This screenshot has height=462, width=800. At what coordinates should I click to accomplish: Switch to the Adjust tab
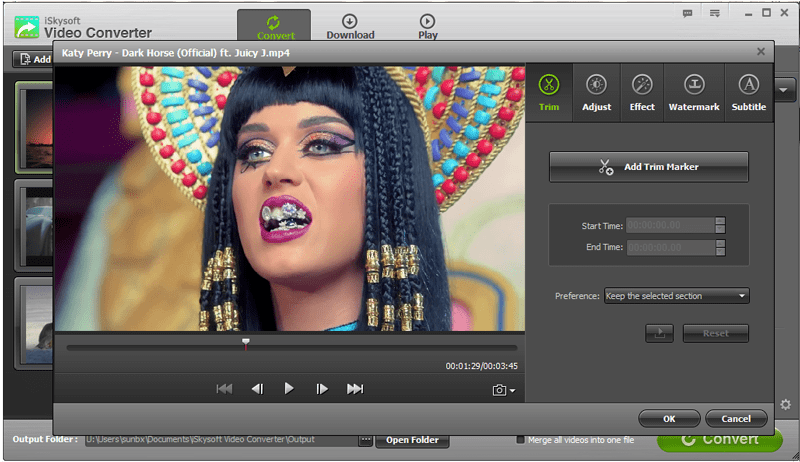tap(596, 93)
